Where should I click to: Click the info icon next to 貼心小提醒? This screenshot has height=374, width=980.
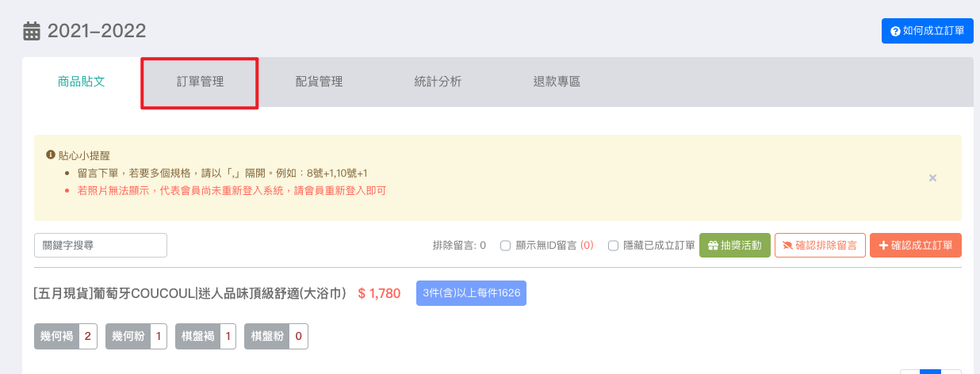[50, 155]
